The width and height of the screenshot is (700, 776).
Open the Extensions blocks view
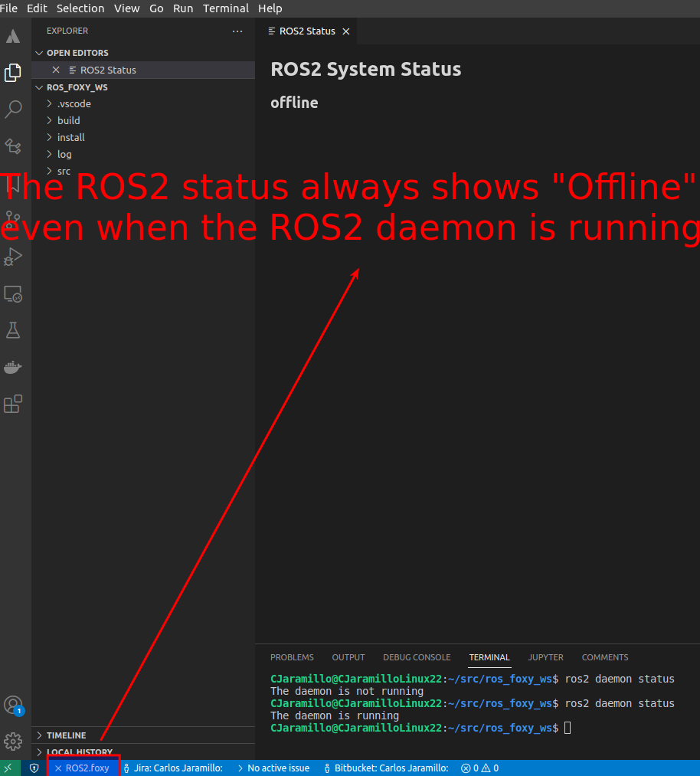[x=13, y=404]
